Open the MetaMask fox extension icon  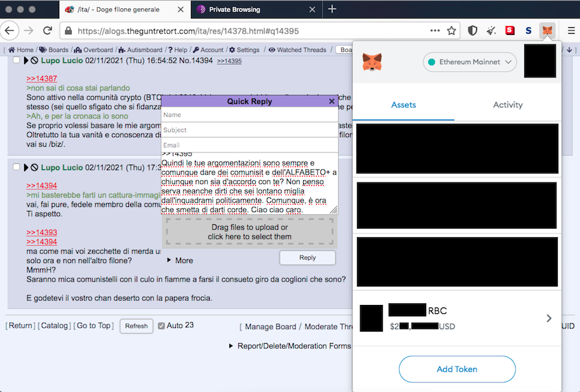click(x=547, y=30)
